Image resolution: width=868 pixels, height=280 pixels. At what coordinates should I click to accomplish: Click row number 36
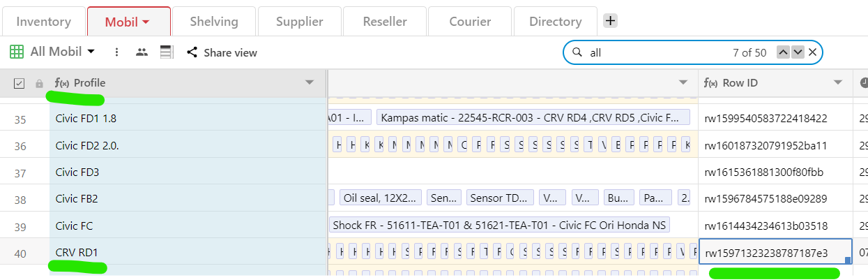(20, 146)
